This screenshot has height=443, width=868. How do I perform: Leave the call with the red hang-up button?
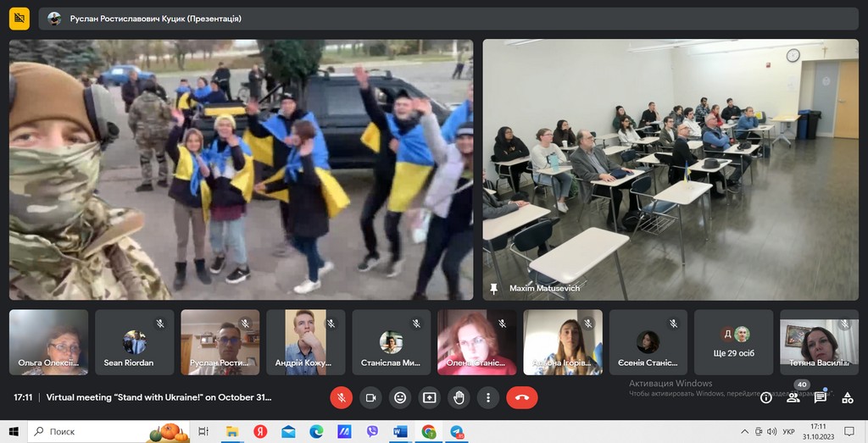(x=521, y=397)
